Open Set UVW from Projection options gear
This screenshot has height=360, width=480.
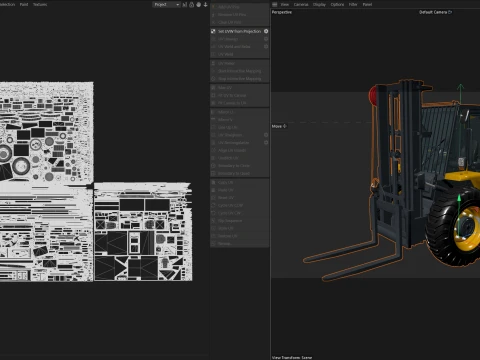coord(266,31)
